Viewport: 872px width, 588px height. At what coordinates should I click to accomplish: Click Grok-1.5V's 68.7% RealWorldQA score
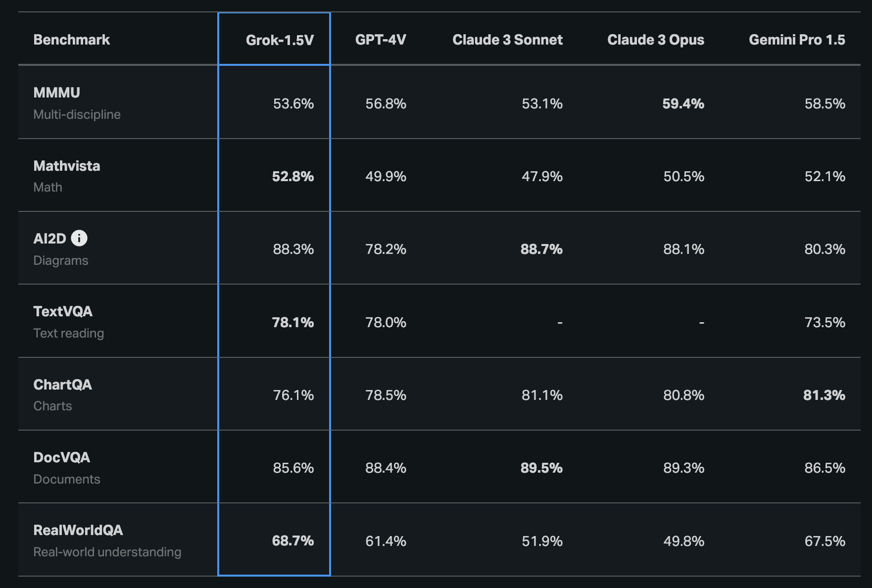(293, 541)
